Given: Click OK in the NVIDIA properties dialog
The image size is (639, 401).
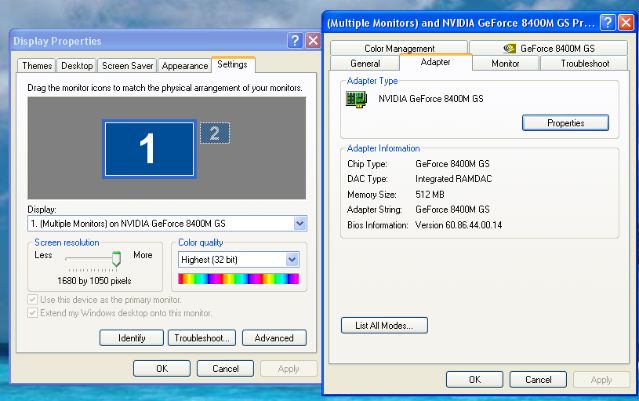Looking at the screenshot, I should coord(474,379).
